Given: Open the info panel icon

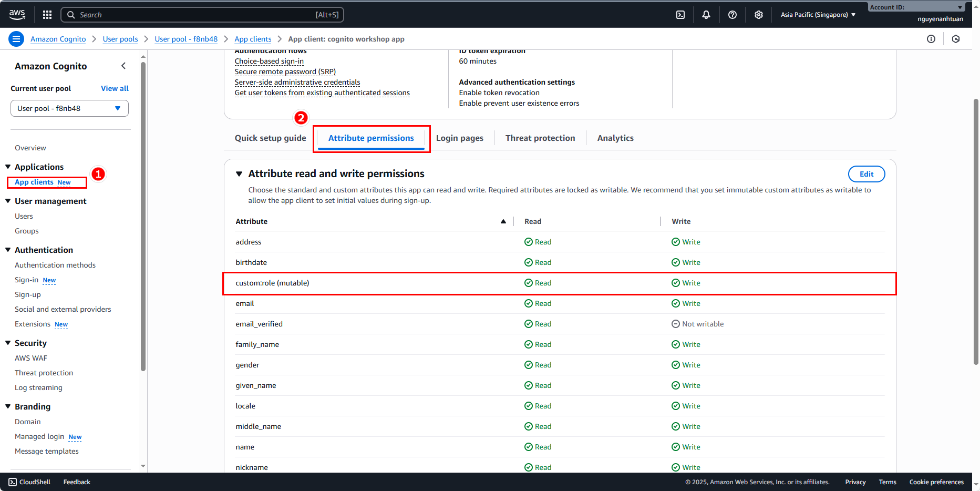Looking at the screenshot, I should pyautogui.click(x=931, y=39).
